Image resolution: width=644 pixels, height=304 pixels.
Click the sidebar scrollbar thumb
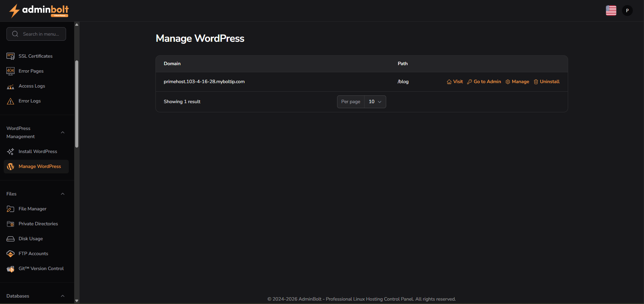[x=77, y=104]
